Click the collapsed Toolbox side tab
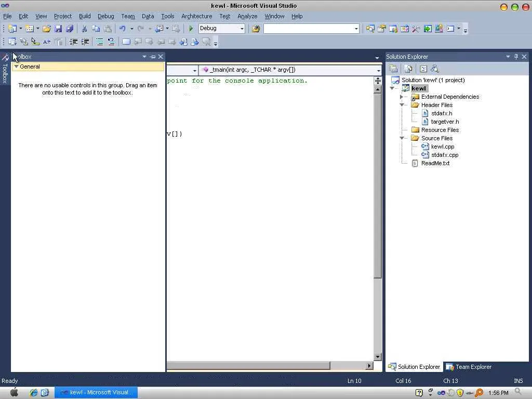This screenshot has height=399, width=532. [x=5, y=69]
